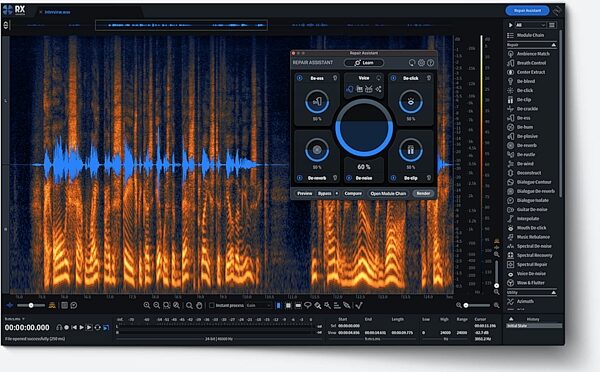The width and height of the screenshot is (600, 372).
Task: Click Preview in Repair Assistant
Action: [x=305, y=194]
